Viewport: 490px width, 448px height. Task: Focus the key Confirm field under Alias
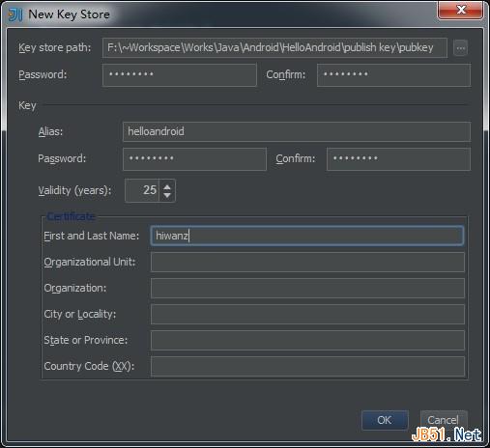point(398,158)
